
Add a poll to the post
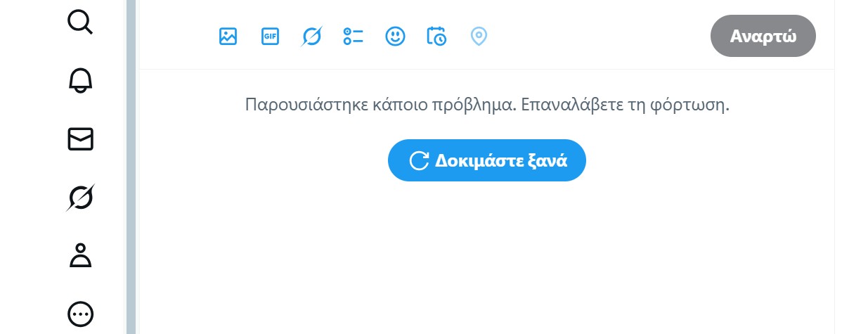point(353,36)
